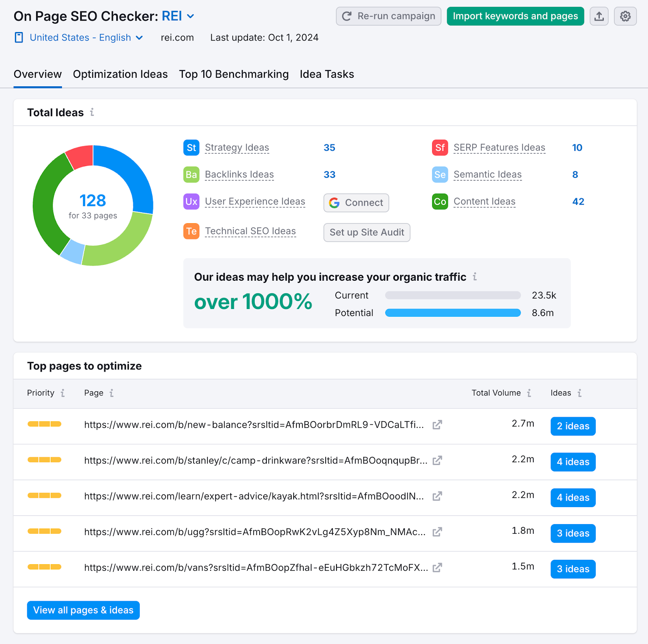Open View all pages & ideas

coord(83,610)
